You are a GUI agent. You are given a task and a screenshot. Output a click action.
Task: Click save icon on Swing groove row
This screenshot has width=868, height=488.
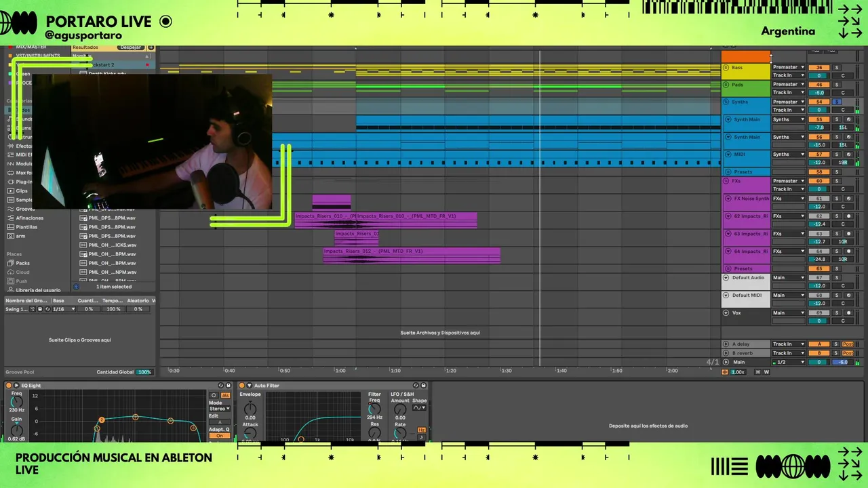point(40,309)
